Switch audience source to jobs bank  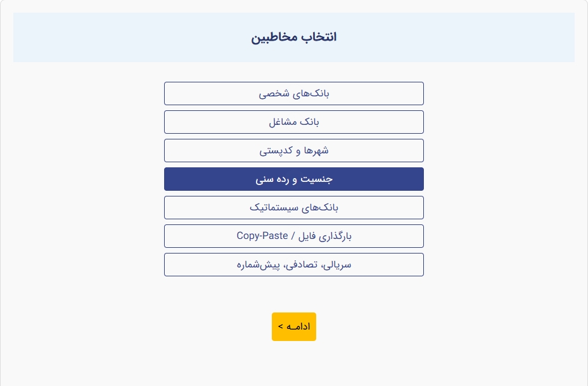(293, 122)
